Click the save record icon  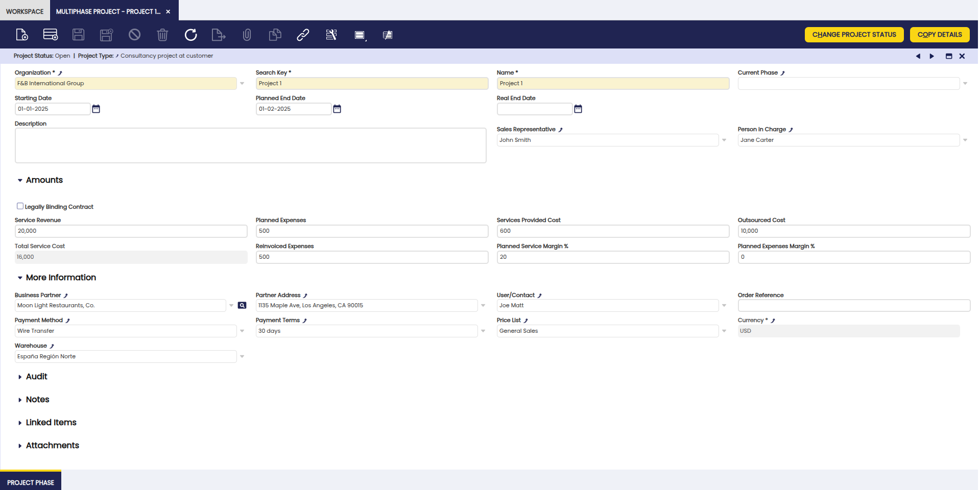tap(78, 35)
